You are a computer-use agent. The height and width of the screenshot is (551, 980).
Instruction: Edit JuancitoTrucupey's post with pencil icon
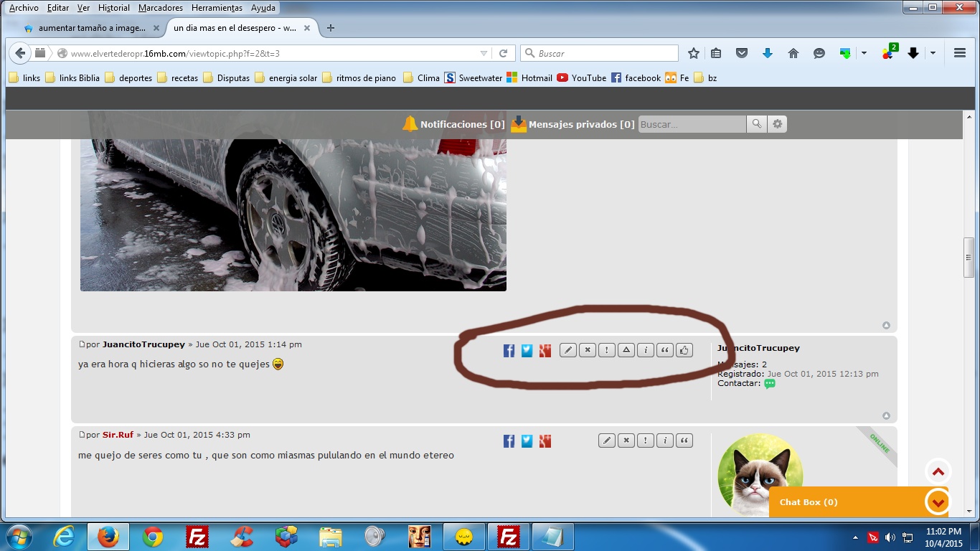click(568, 350)
